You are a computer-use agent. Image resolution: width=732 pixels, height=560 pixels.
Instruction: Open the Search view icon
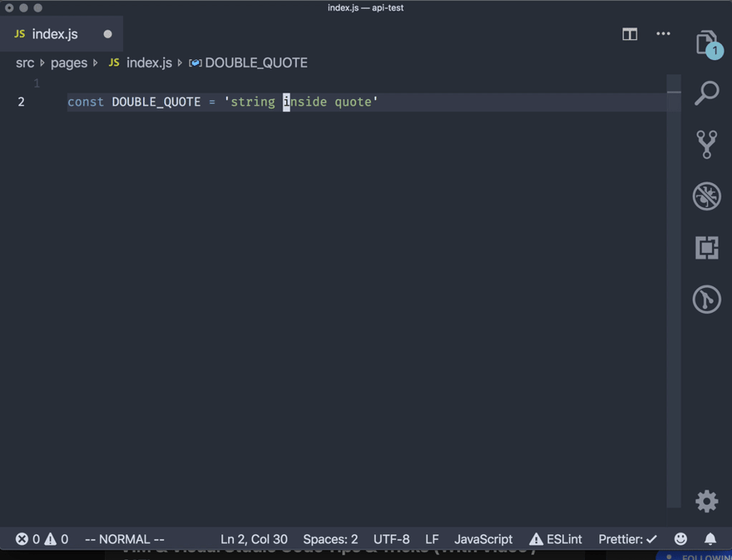[x=707, y=93]
